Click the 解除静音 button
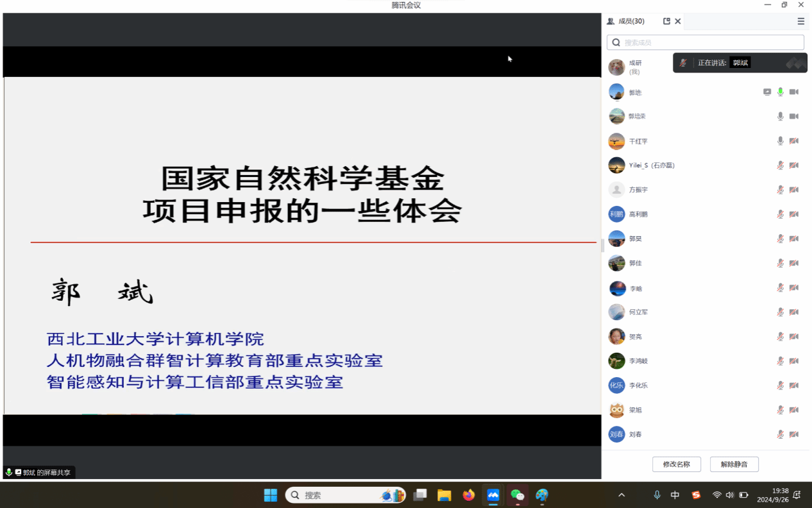Image resolution: width=812 pixels, height=508 pixels. pyautogui.click(x=734, y=464)
